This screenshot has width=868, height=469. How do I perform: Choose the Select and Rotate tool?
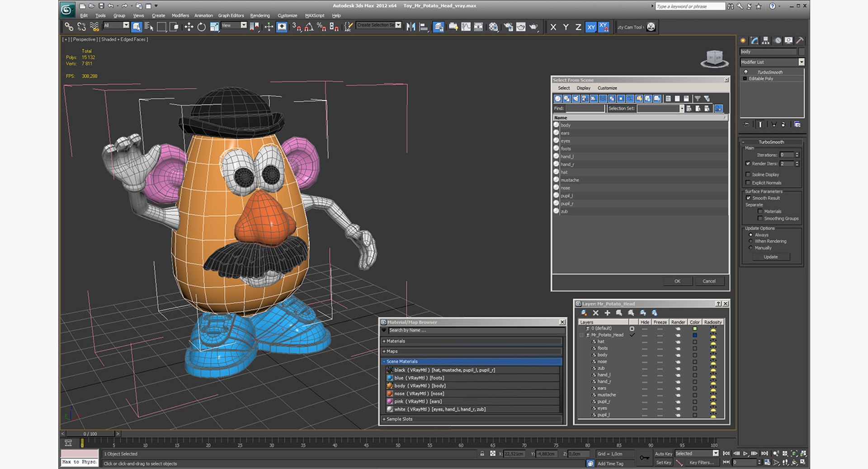(x=202, y=27)
